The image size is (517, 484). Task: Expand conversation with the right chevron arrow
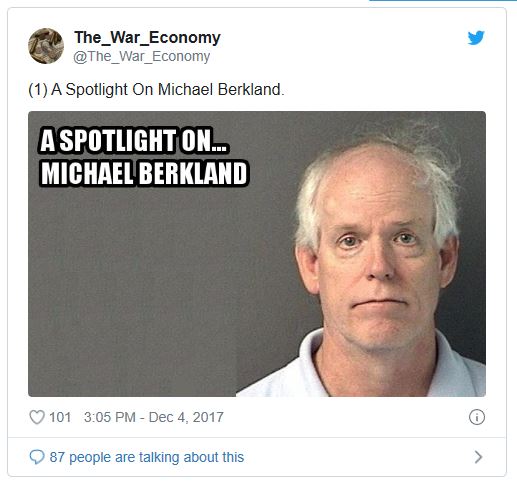tap(478, 457)
